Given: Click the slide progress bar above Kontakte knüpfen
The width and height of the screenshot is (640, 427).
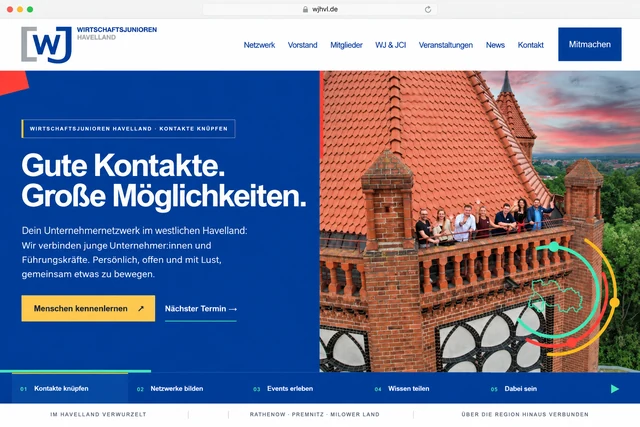Looking at the screenshot, I should coord(76,371).
